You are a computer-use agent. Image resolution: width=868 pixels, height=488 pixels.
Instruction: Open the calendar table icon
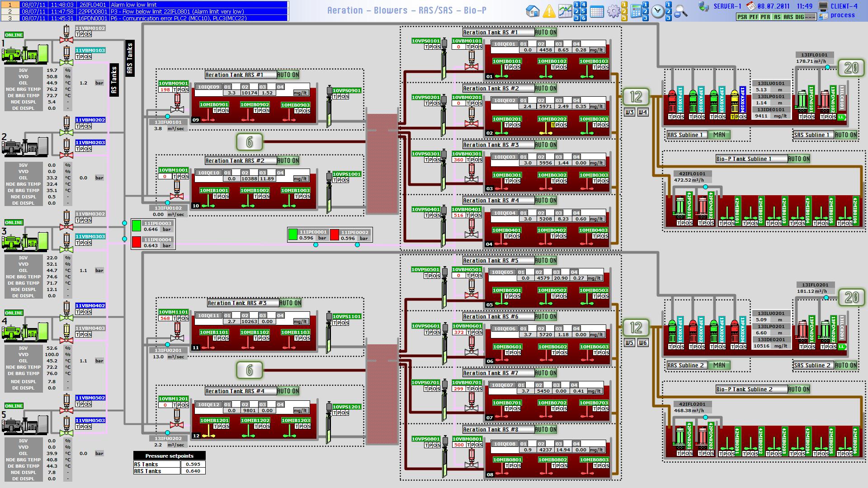point(597,11)
